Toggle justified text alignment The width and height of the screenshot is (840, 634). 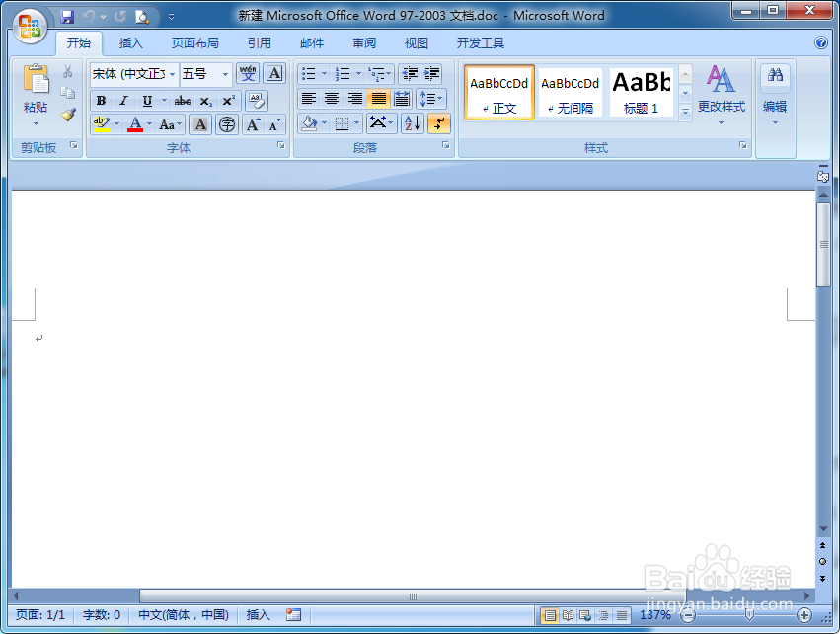378,99
